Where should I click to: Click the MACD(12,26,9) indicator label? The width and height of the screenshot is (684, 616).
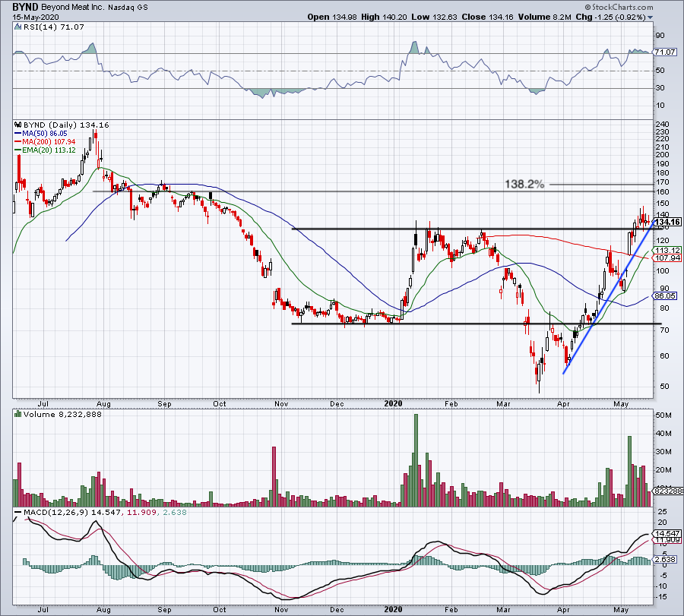click(x=55, y=512)
